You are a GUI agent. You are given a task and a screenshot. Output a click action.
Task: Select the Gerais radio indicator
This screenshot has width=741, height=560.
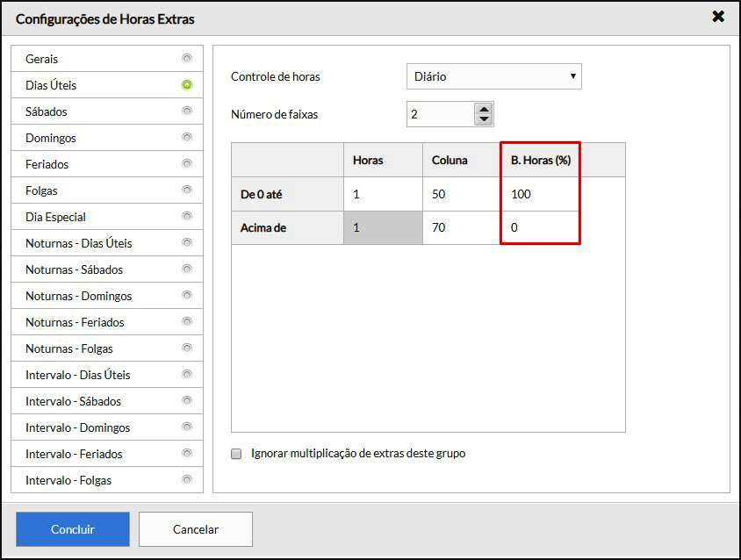coord(186,59)
